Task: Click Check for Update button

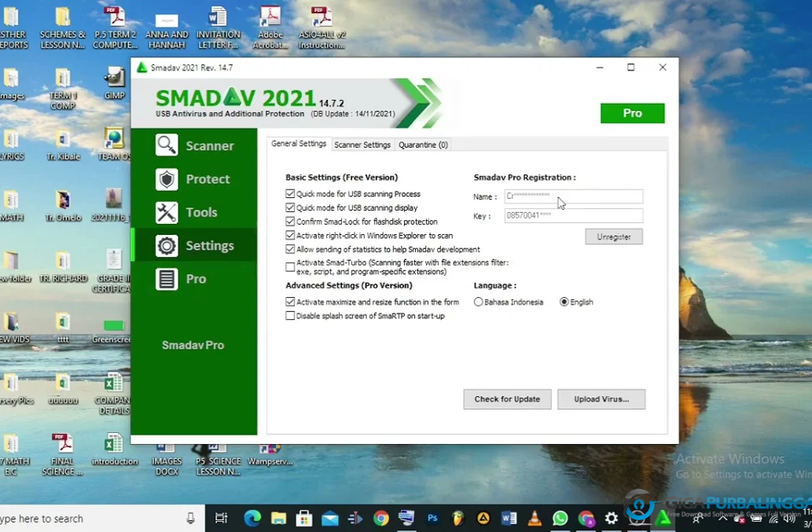Action: (507, 399)
